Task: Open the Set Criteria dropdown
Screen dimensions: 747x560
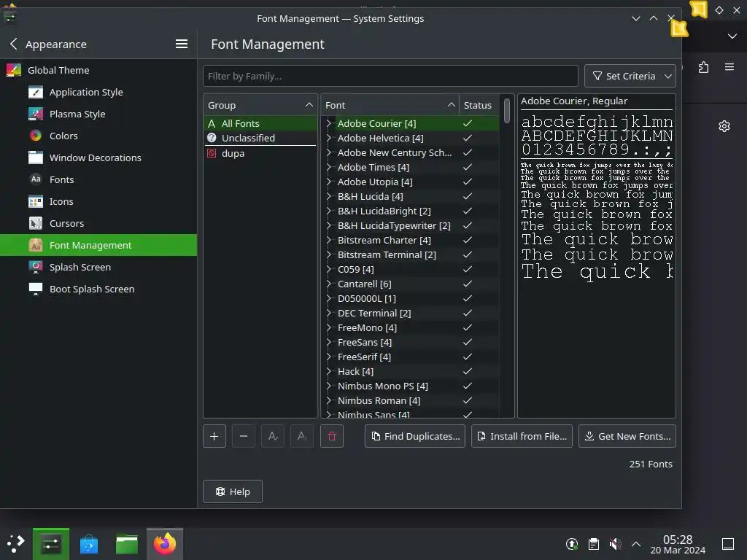Action: [630, 76]
